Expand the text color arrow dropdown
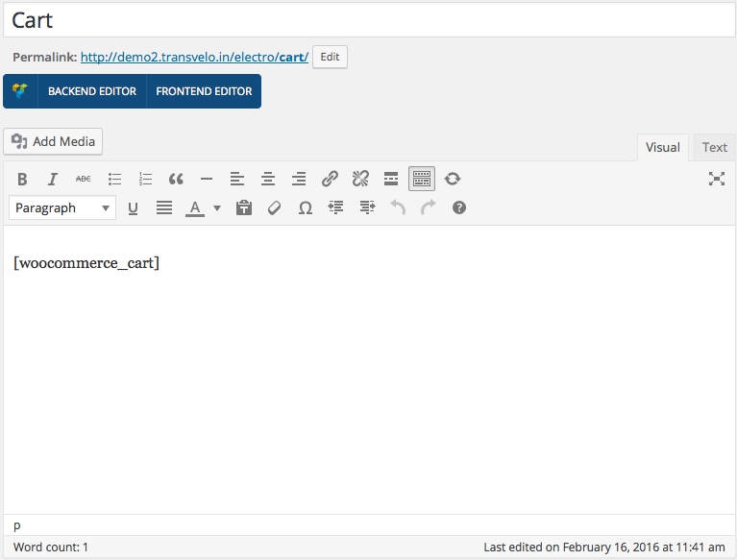737x560 pixels. 217,207
